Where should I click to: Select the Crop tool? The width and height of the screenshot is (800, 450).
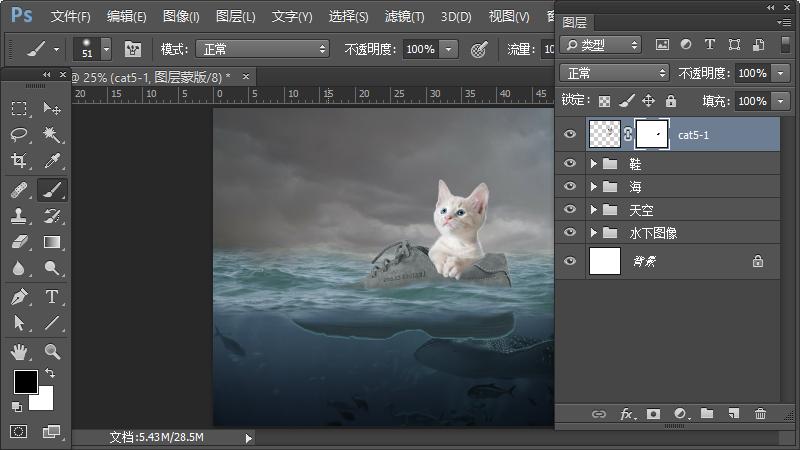(19, 161)
